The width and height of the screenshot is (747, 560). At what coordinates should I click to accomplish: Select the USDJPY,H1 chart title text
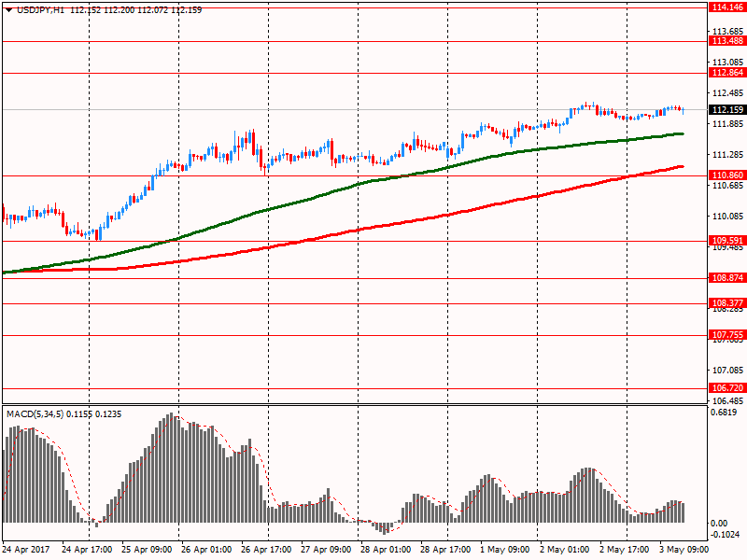[x=40, y=9]
